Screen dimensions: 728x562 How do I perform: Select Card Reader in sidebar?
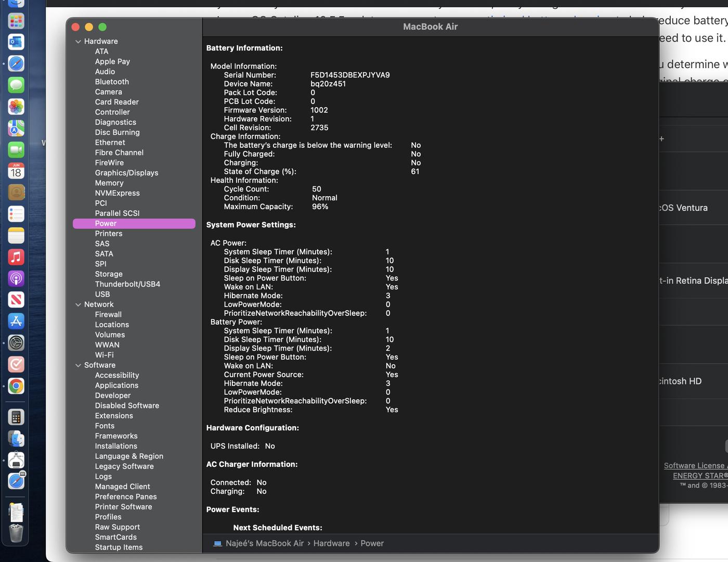(116, 102)
